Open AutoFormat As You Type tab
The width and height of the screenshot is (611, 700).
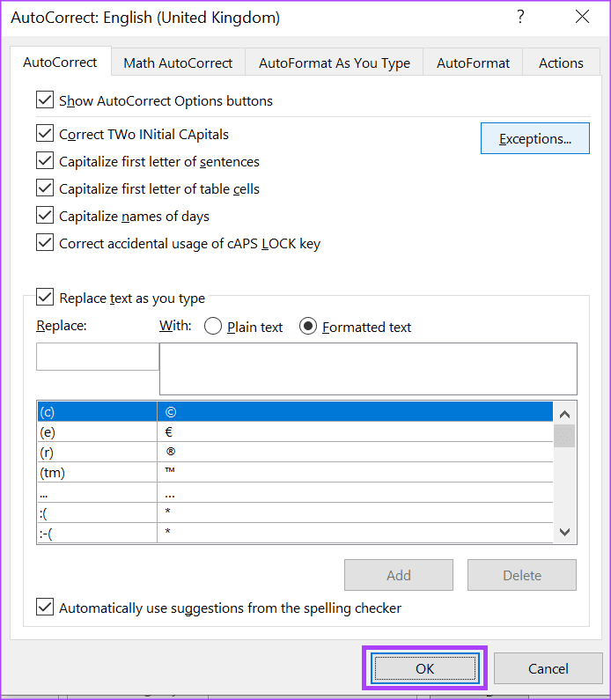335,63
